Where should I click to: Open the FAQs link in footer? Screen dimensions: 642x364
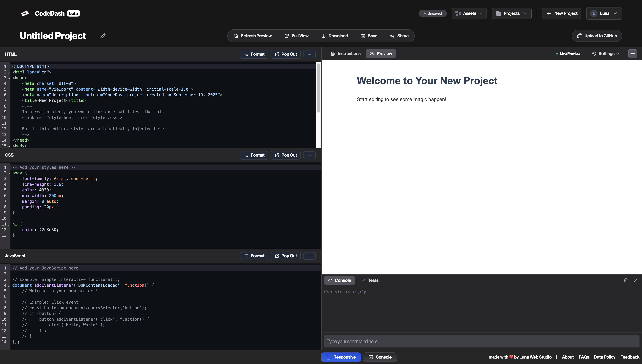pyautogui.click(x=584, y=357)
